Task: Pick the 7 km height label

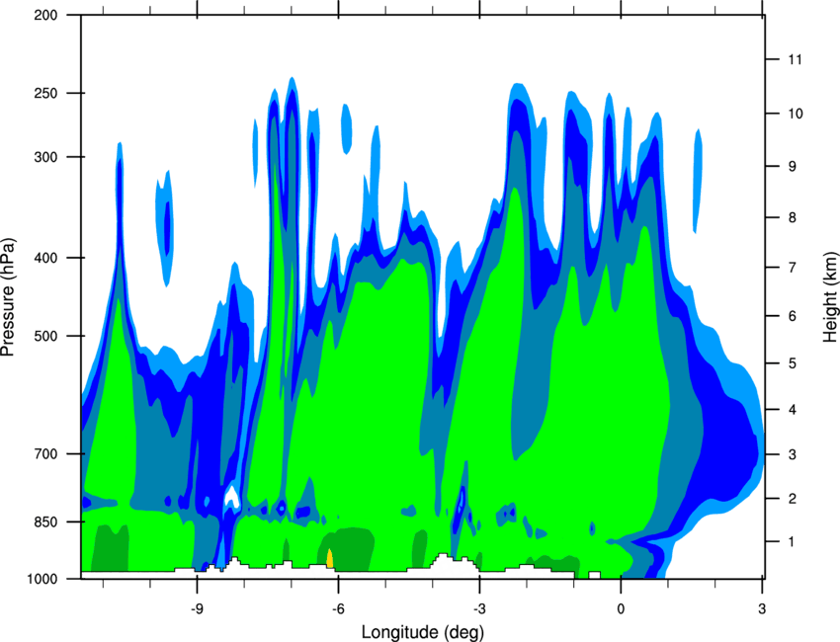Action: 793,268
